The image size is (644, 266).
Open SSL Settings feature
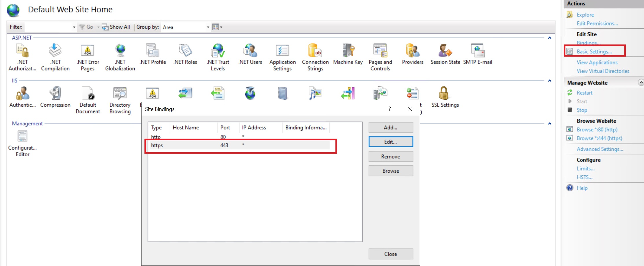tap(445, 97)
